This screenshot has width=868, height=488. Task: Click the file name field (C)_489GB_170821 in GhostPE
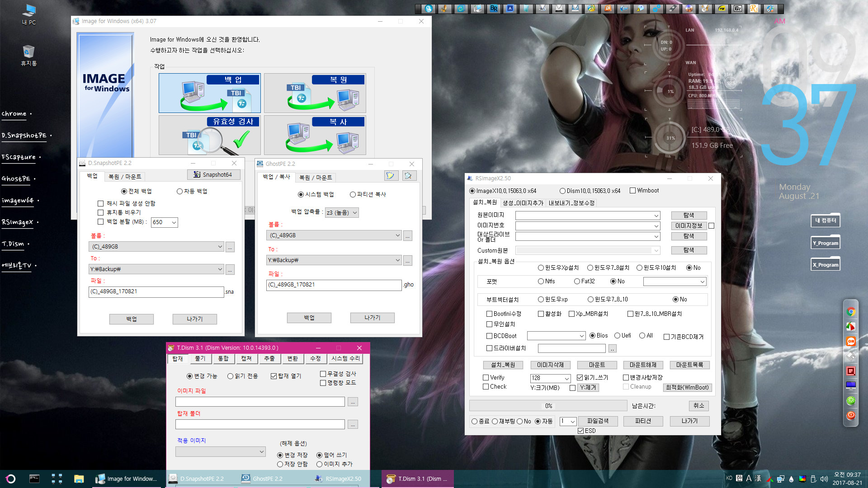(334, 285)
